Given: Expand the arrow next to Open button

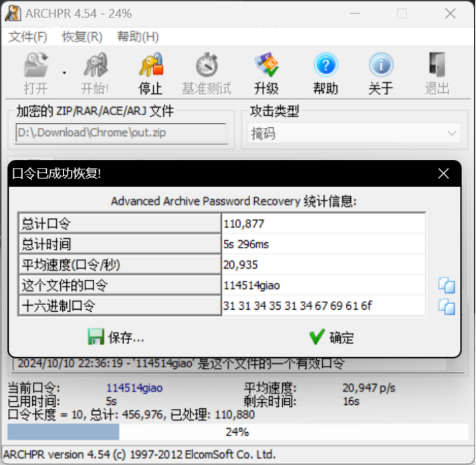Looking at the screenshot, I should coord(64,72).
